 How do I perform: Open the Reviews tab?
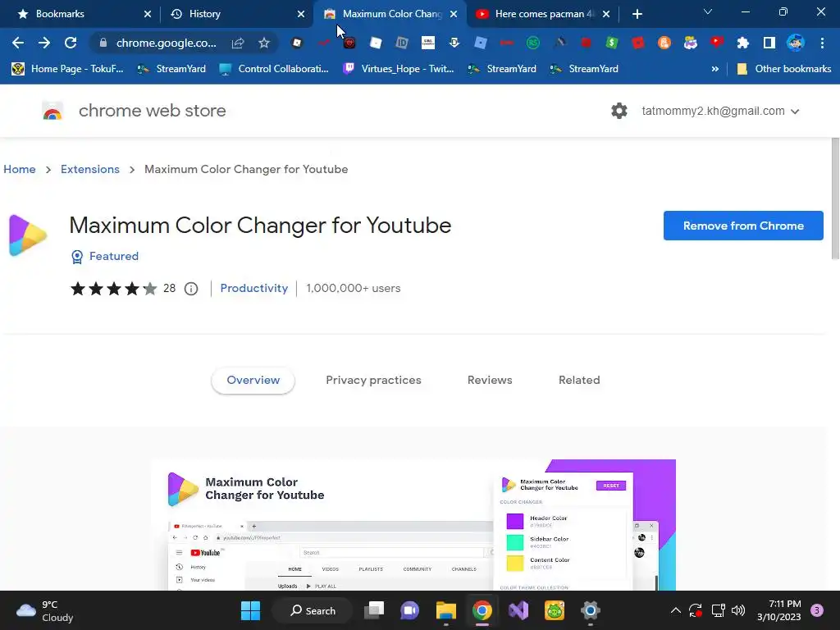coord(490,380)
